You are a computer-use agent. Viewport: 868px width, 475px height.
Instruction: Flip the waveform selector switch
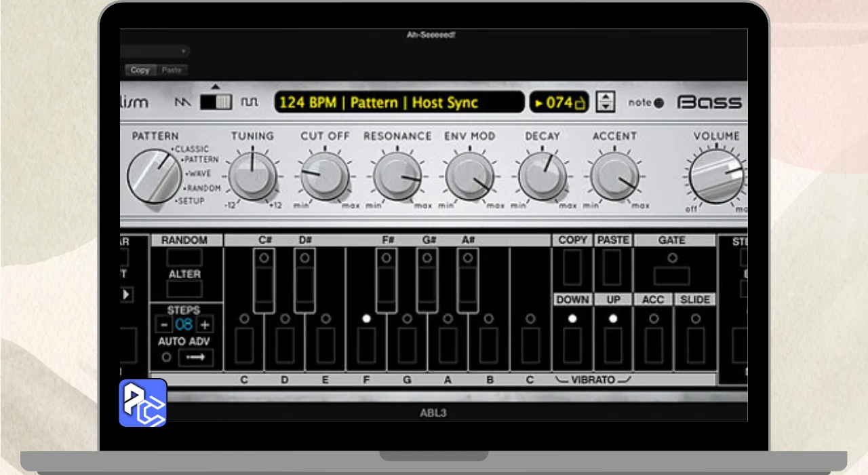point(216,102)
